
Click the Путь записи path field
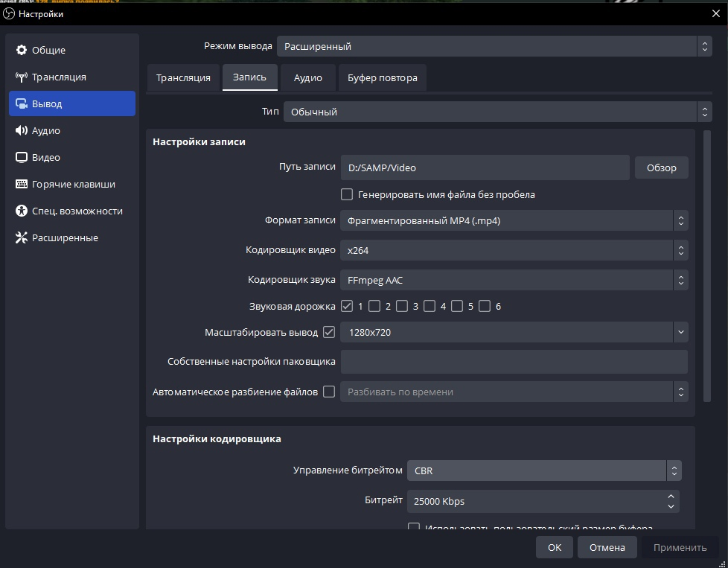485,167
